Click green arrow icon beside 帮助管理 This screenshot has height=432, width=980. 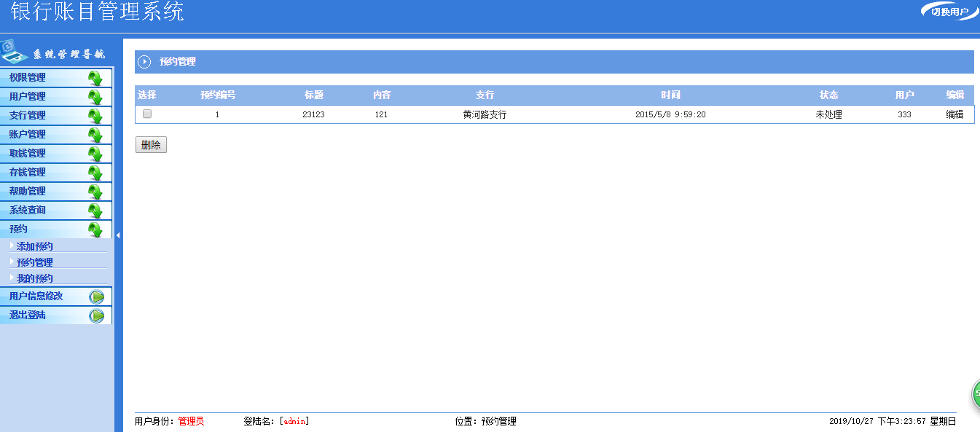(x=95, y=192)
